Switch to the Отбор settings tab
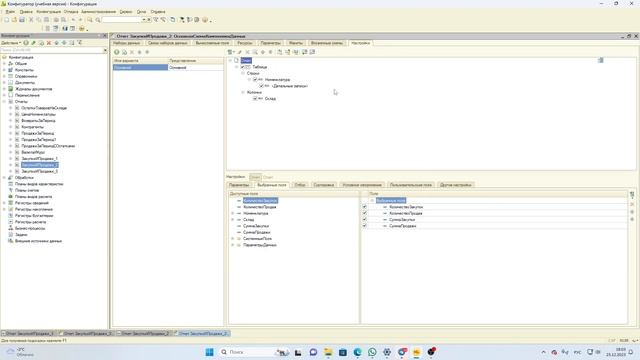640x360 pixels. pyautogui.click(x=300, y=185)
